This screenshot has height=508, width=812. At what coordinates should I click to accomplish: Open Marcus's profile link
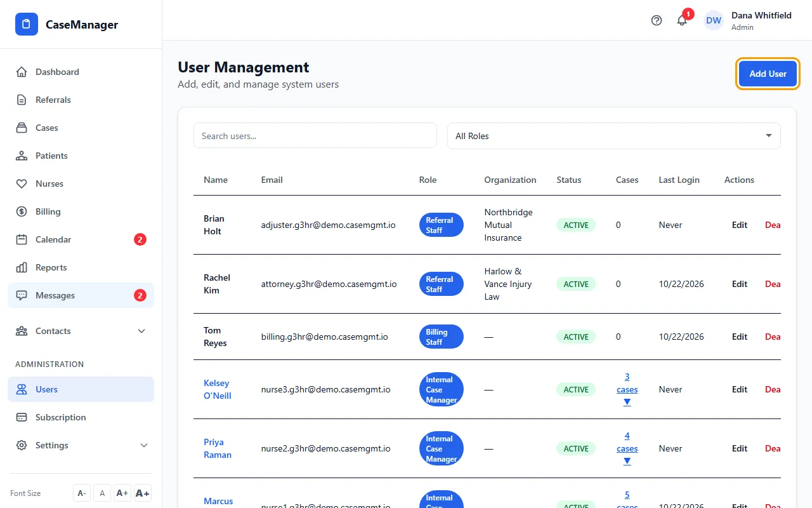pos(218,501)
